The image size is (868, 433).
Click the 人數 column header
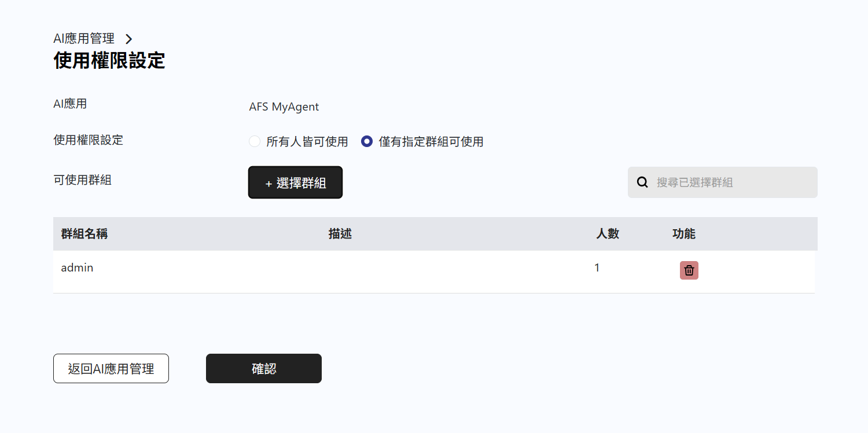(608, 234)
